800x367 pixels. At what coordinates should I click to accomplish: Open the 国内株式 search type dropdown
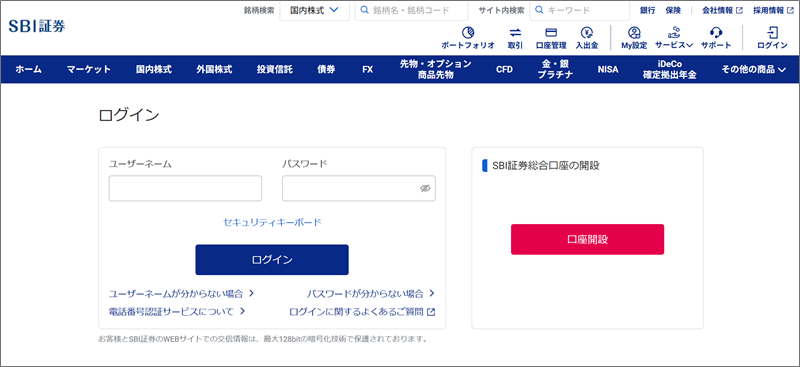pyautogui.click(x=314, y=10)
